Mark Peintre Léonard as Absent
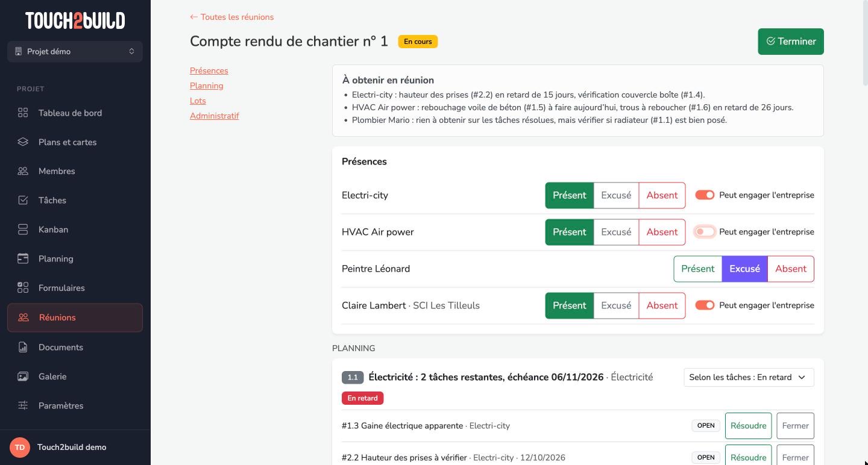This screenshot has width=868, height=465. coord(791,269)
